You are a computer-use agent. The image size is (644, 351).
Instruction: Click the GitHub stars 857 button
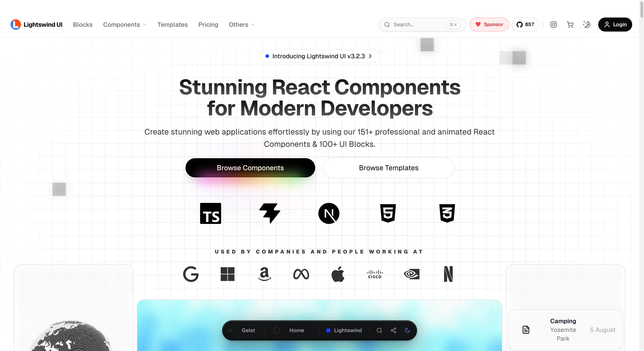click(525, 25)
